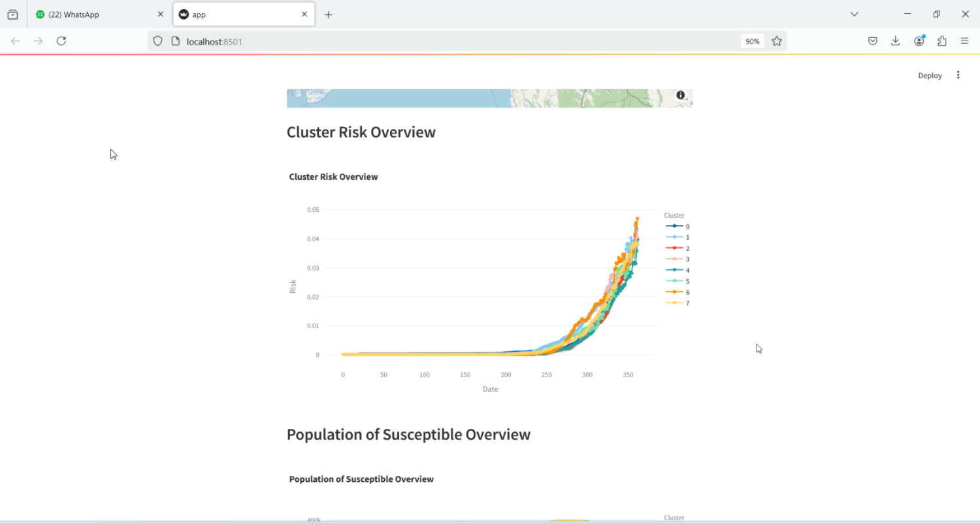Open the Firefox hamburger application menu

click(965, 41)
